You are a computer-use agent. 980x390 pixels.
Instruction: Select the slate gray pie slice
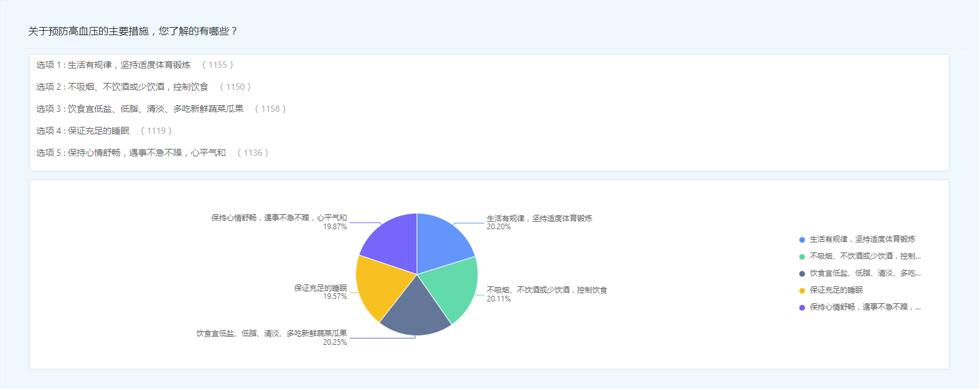[414, 311]
